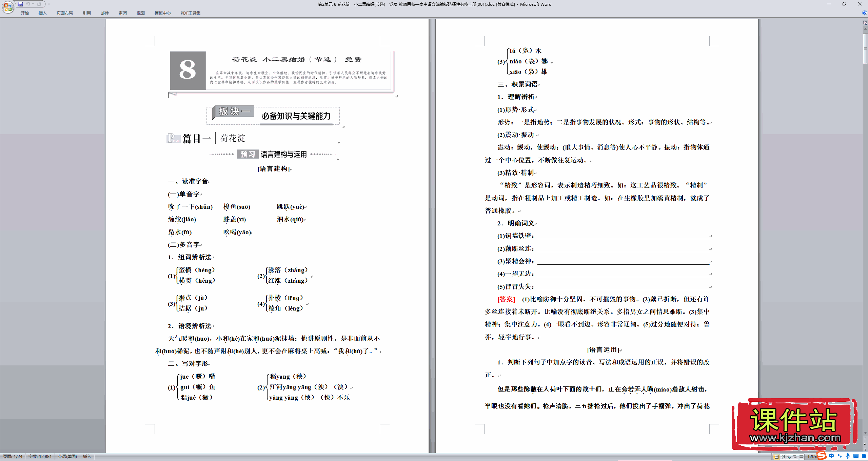Open the 审阅 ribbon tab
This screenshot has width=868, height=461.
(x=123, y=13)
